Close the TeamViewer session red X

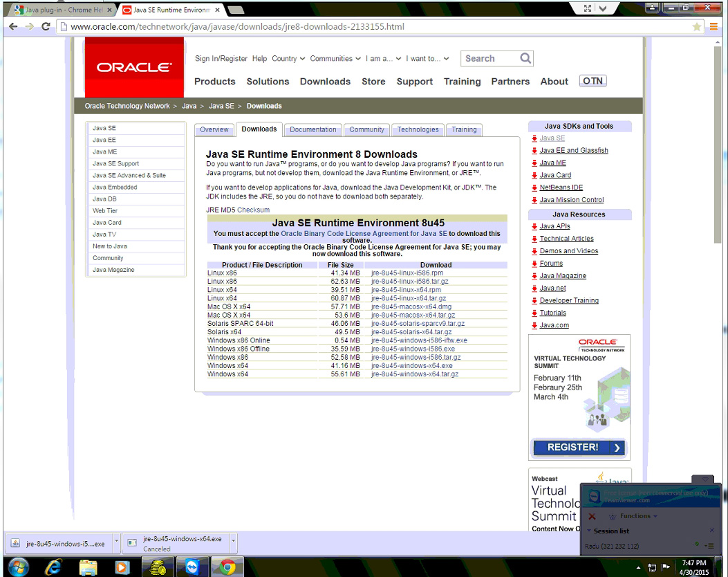point(592,516)
